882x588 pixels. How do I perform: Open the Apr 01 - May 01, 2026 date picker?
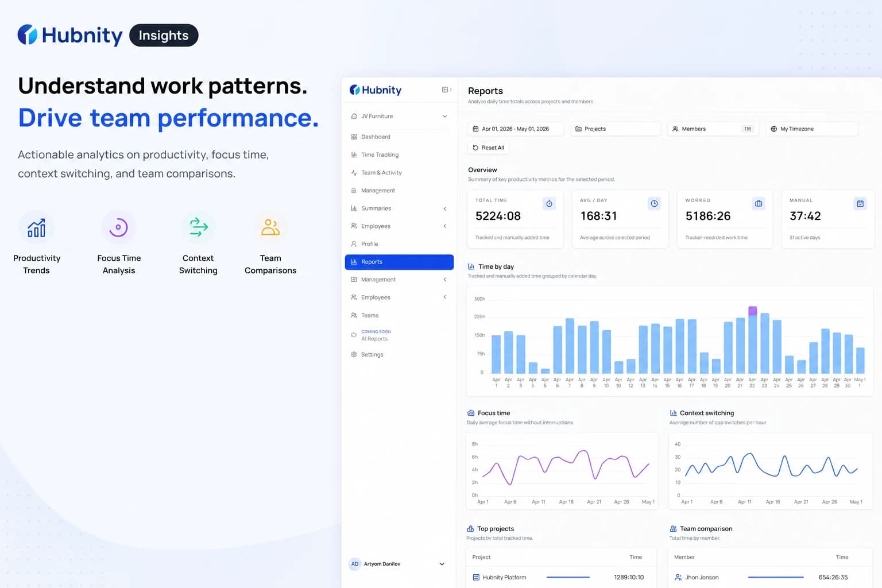point(516,129)
